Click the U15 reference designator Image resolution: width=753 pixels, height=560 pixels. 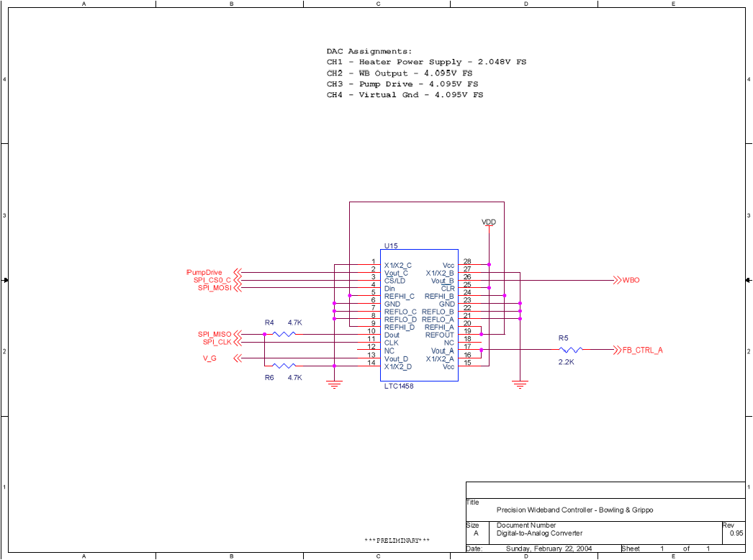[391, 246]
